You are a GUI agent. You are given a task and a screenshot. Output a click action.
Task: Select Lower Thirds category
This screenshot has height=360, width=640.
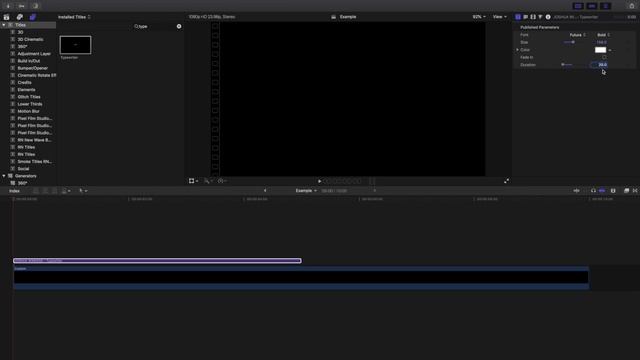pyautogui.click(x=29, y=104)
